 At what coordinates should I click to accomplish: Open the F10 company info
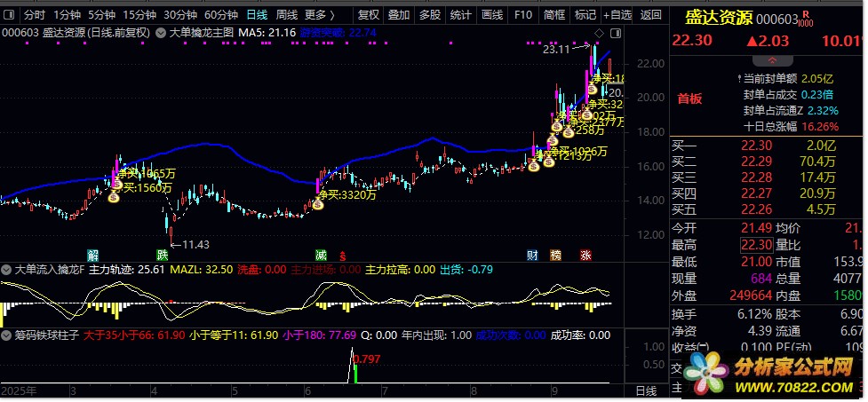[x=522, y=15]
